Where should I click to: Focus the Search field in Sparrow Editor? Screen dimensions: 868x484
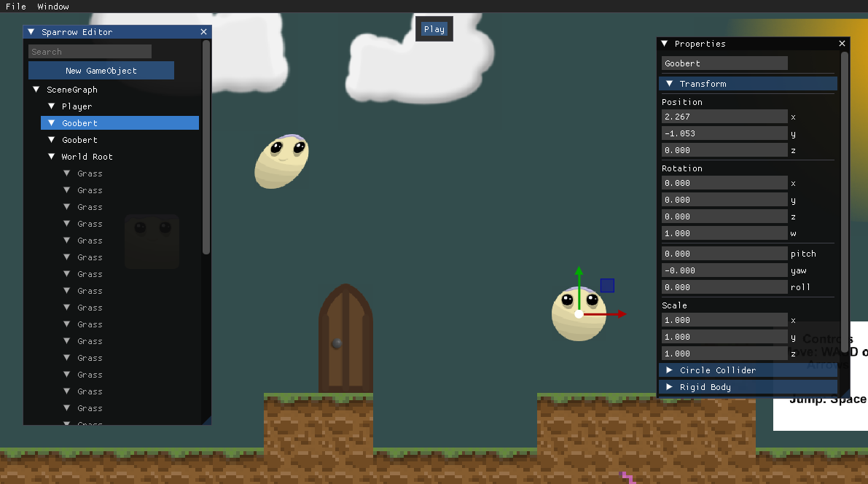coord(90,52)
